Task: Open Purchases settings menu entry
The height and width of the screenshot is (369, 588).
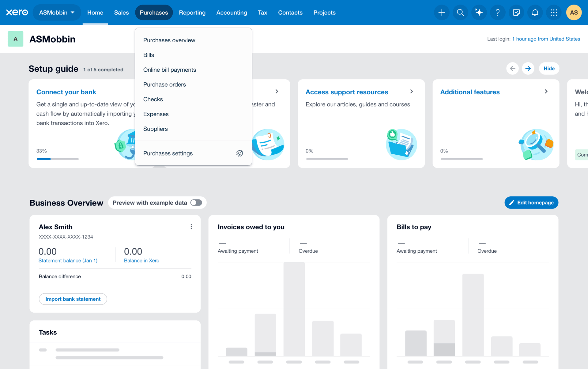Action: [x=193, y=153]
